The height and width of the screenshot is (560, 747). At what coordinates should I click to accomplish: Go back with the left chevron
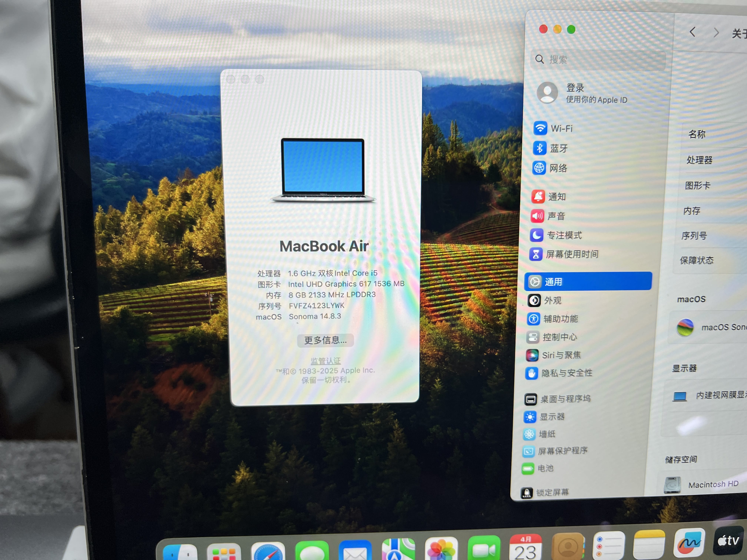pos(693,32)
